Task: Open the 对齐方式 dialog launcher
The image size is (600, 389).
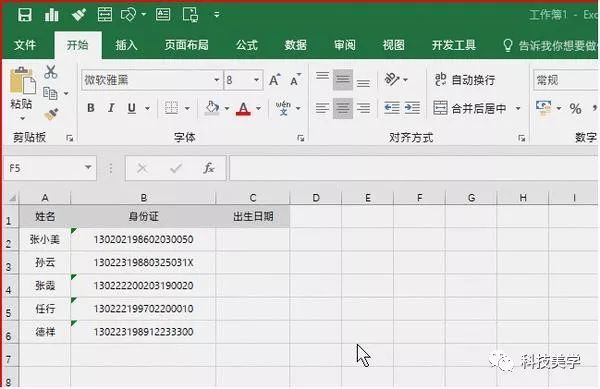Action: (x=521, y=138)
